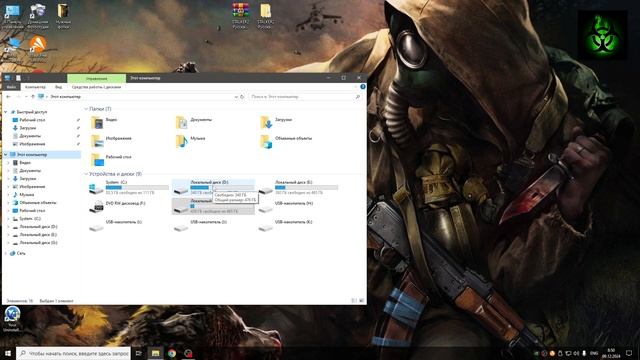Open Task View on the taskbar
640x360 pixels.
[x=139, y=353]
